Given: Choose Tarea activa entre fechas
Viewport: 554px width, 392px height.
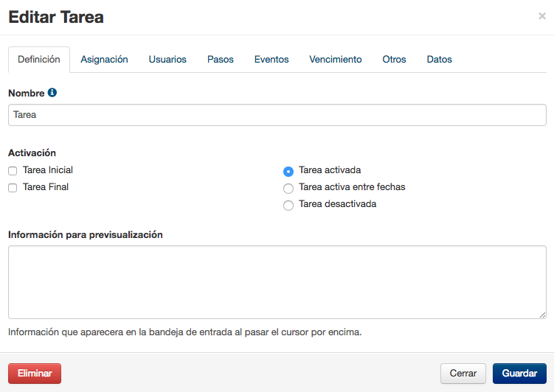Looking at the screenshot, I should 288,189.
